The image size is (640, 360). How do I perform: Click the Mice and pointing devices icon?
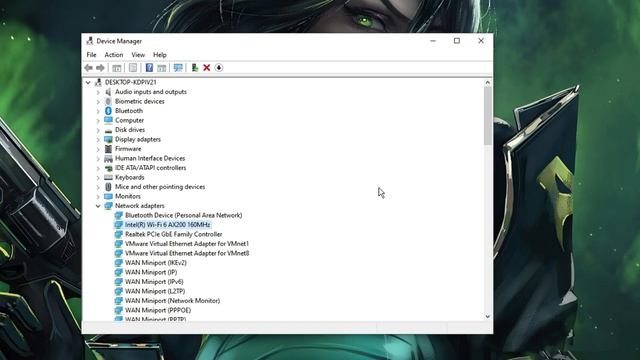click(x=108, y=187)
